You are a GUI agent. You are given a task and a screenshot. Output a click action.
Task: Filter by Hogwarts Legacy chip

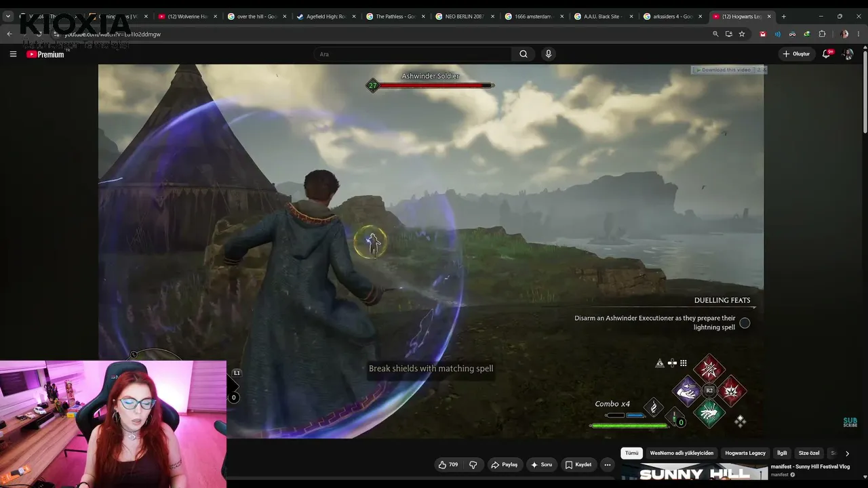tap(745, 453)
